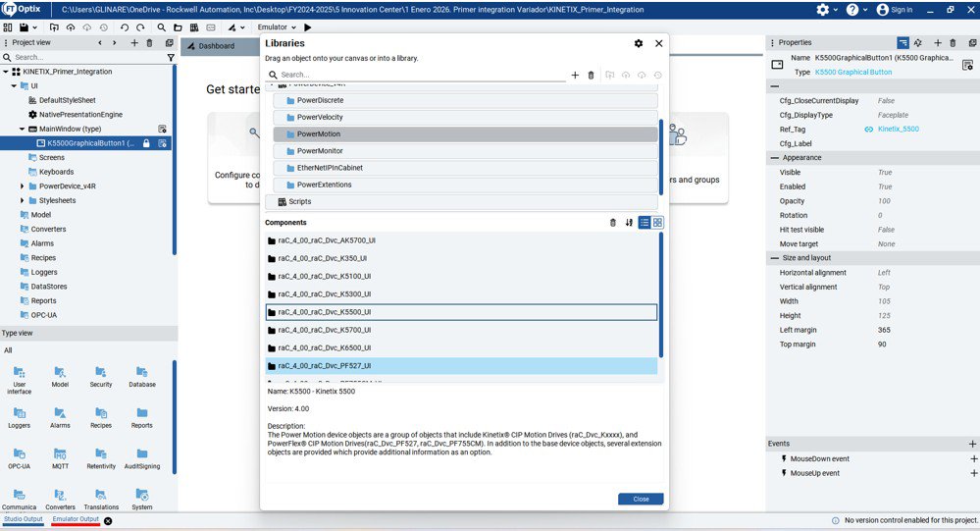Click the undo arrow in top toolbar
Image resolution: width=980 pixels, height=531 pixels.
click(x=125, y=27)
